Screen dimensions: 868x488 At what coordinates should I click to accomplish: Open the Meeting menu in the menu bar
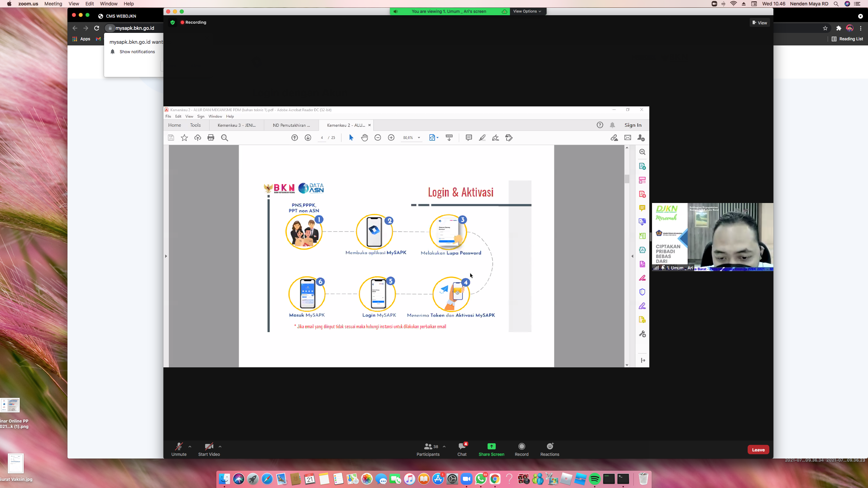(53, 4)
